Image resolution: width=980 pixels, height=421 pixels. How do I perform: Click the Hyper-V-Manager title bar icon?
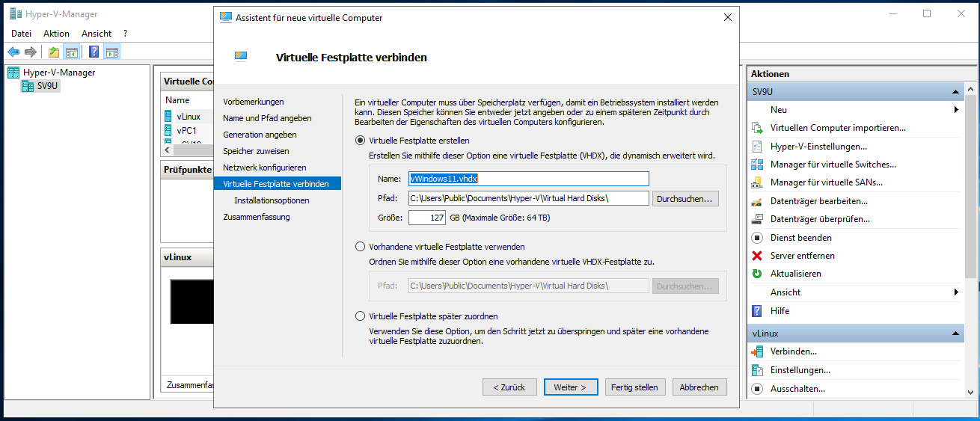point(15,13)
